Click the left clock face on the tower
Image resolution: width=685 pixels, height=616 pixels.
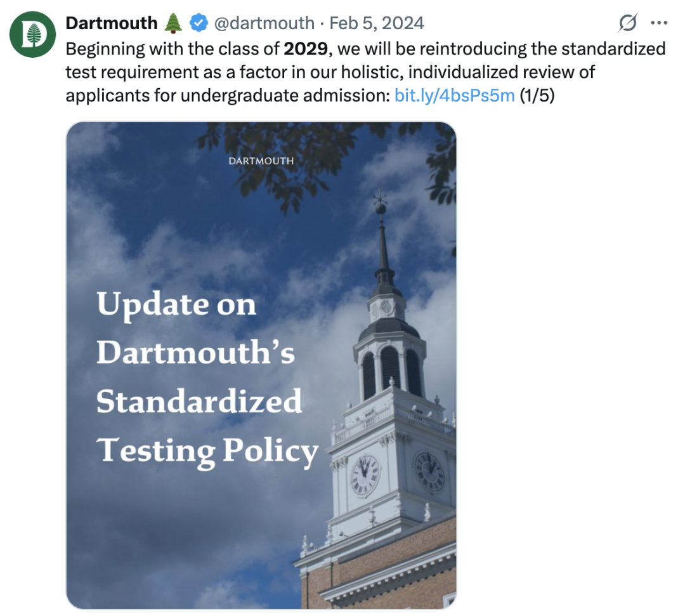(x=364, y=475)
